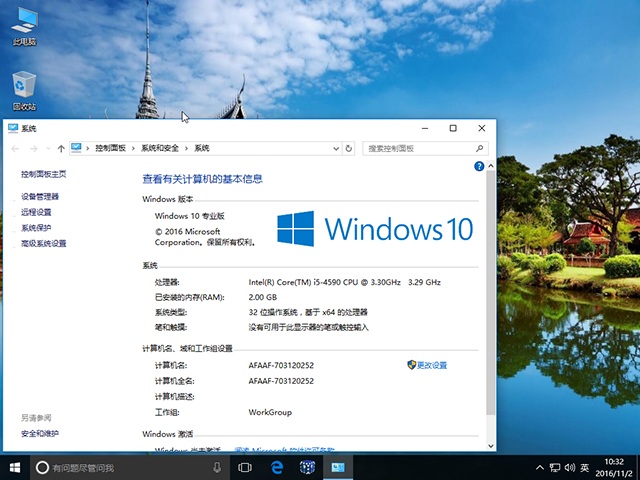Click the window's vertical scrollbar
The height and width of the screenshot is (480, 640).
[489, 290]
